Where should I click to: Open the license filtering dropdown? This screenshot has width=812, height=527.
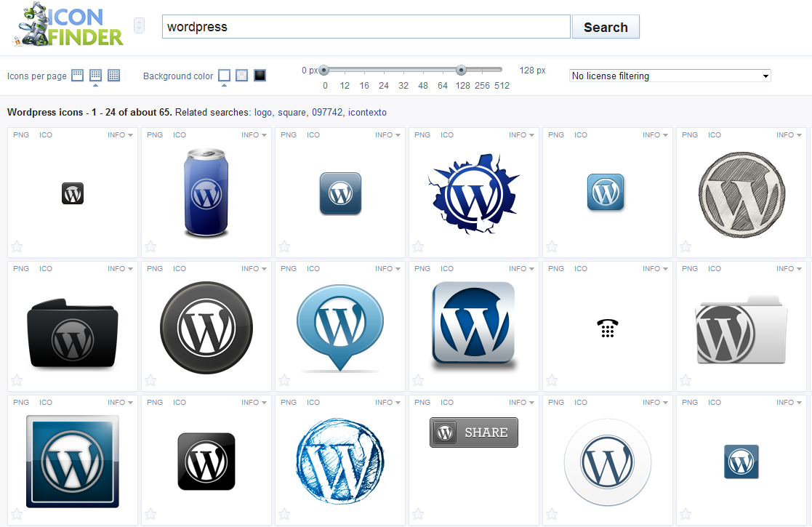tap(670, 76)
